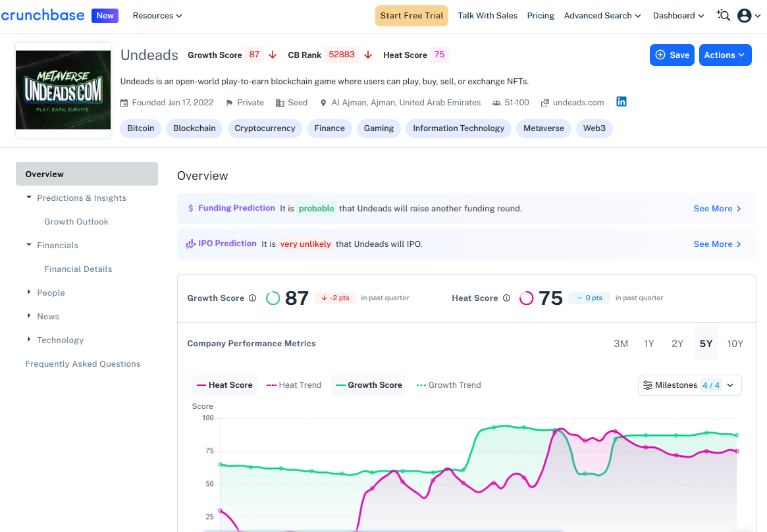The image size is (767, 532).
Task: Click Heat Score info icon
Action: 506,298
